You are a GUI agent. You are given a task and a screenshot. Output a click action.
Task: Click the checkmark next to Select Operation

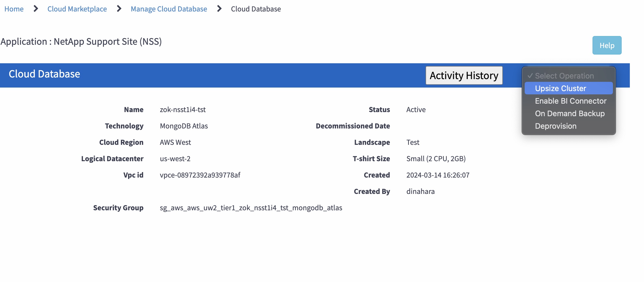(530, 76)
